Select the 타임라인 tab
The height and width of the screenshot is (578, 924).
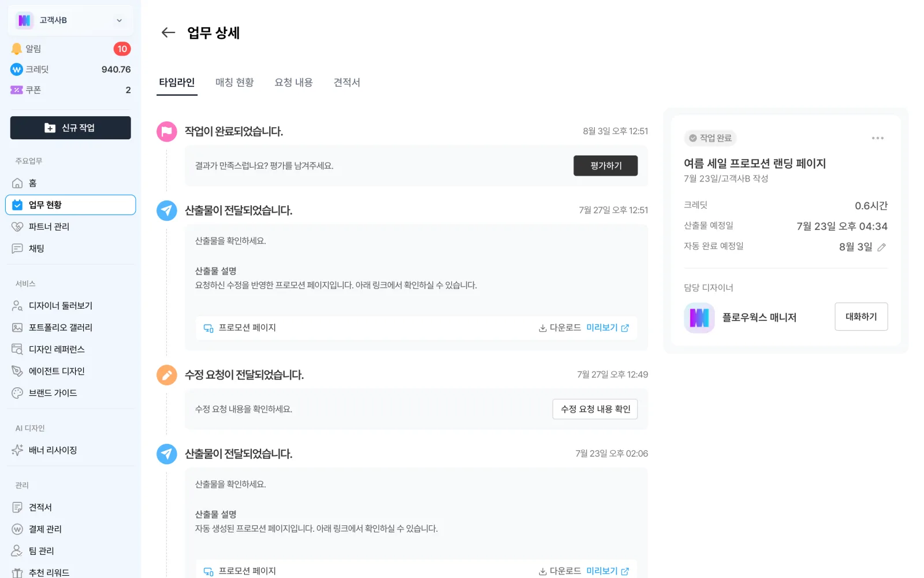(177, 83)
